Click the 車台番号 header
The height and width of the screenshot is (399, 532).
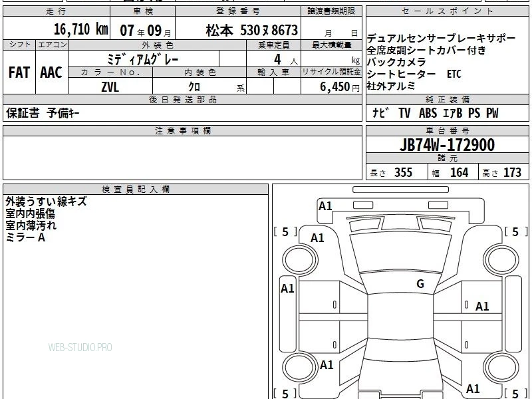(447, 130)
